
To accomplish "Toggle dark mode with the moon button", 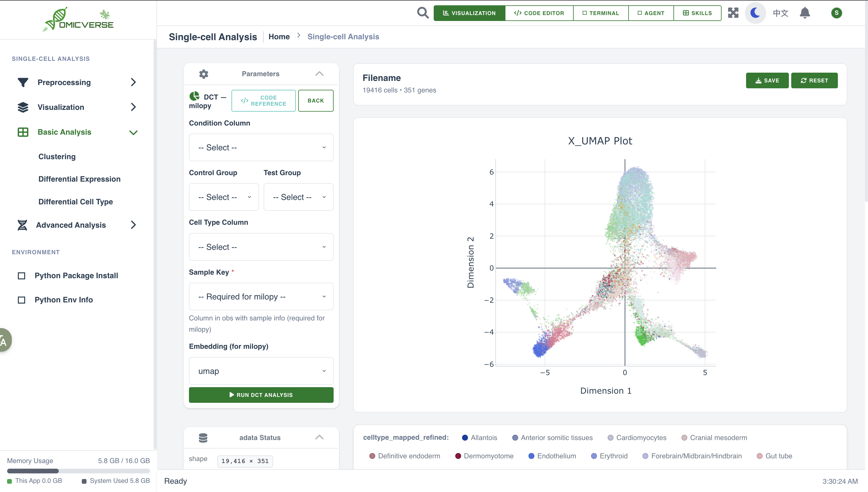I will tap(755, 13).
